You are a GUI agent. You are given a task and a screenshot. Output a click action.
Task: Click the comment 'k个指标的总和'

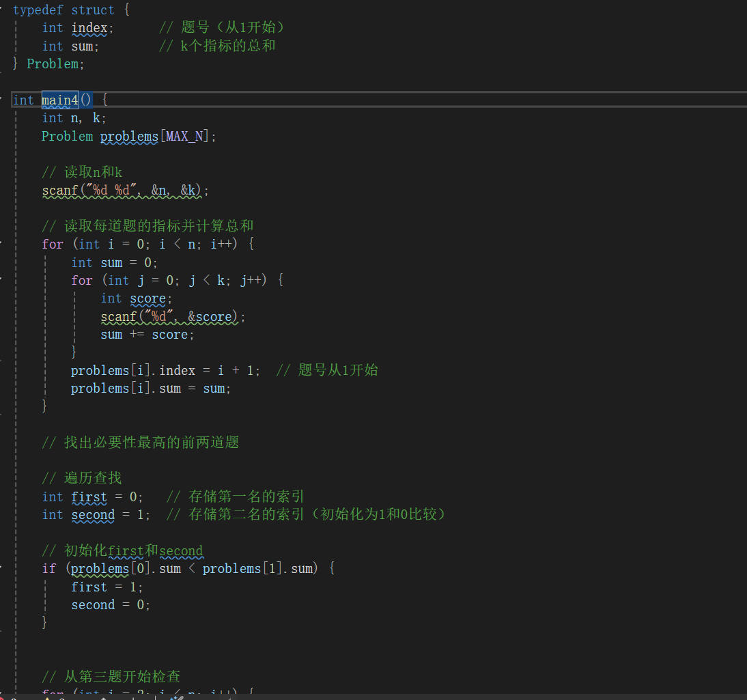coord(228,46)
